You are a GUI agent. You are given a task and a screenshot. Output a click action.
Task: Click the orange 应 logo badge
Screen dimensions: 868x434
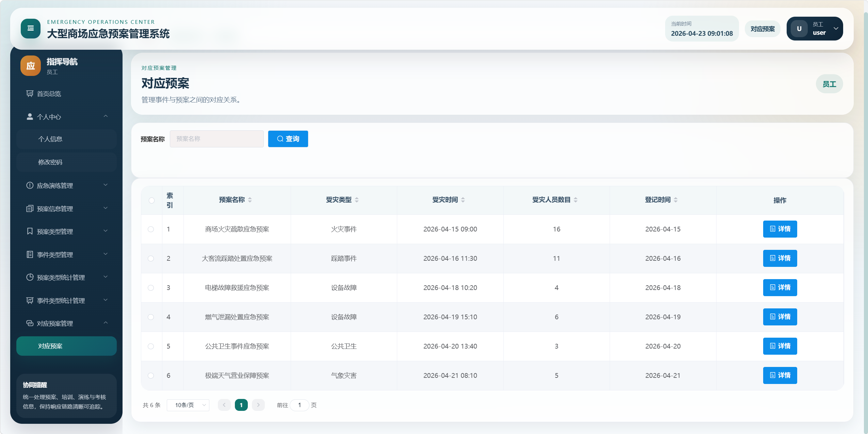[31, 66]
